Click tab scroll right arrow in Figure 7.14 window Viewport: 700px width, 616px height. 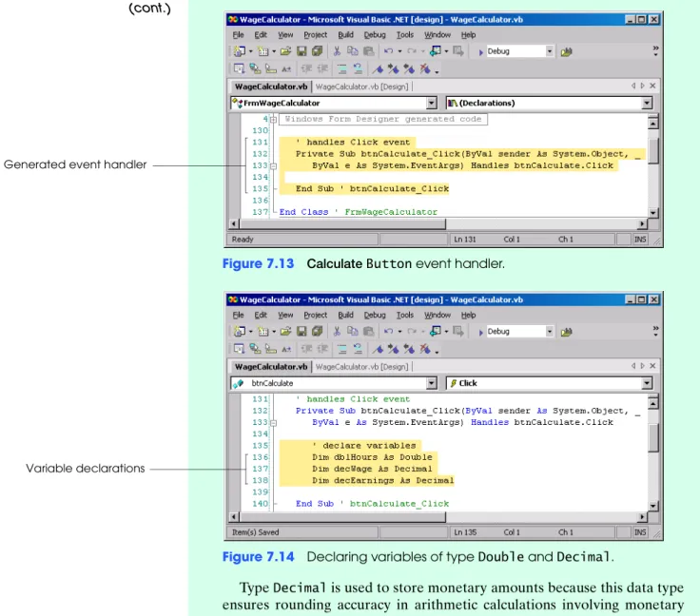(x=642, y=366)
